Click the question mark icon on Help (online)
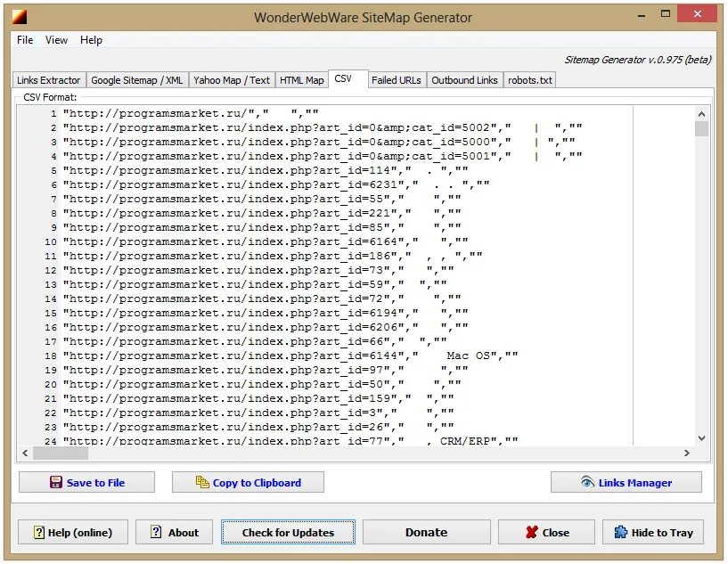Image resolution: width=728 pixels, height=564 pixels. tap(39, 533)
